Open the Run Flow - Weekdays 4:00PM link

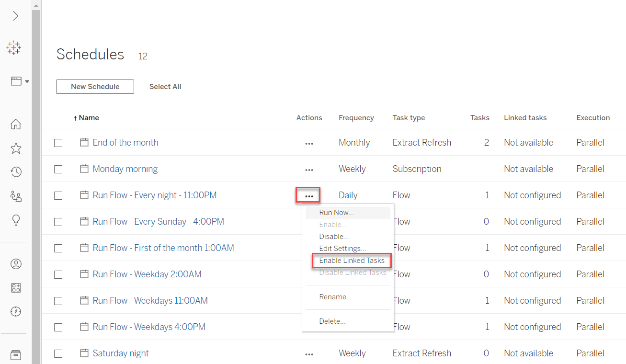click(149, 327)
